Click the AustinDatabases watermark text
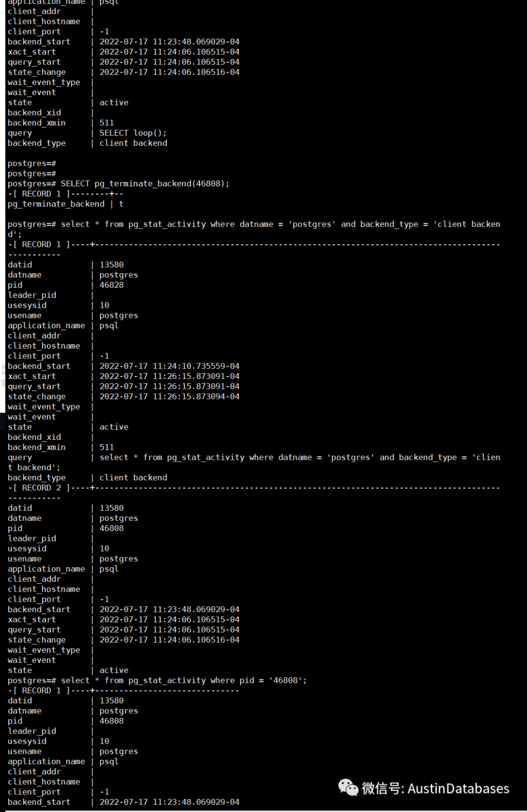The image size is (527, 812). pyautogui.click(x=458, y=789)
